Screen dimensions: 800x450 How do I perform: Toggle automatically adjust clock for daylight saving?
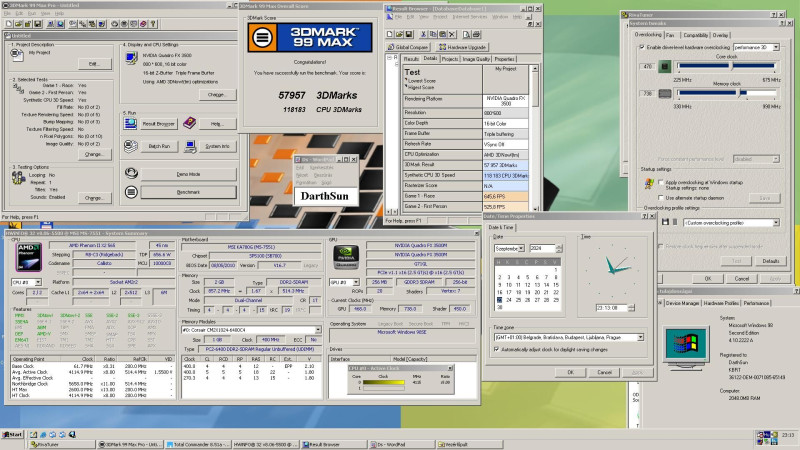point(496,349)
